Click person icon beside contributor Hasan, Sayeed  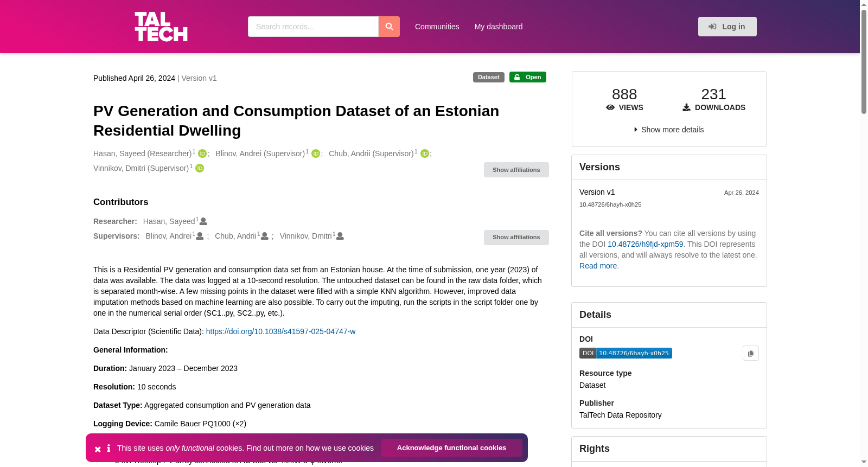pos(203,221)
